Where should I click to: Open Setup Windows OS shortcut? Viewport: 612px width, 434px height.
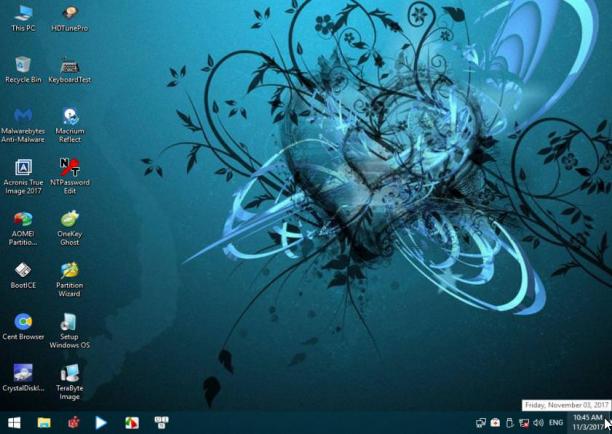click(x=69, y=331)
